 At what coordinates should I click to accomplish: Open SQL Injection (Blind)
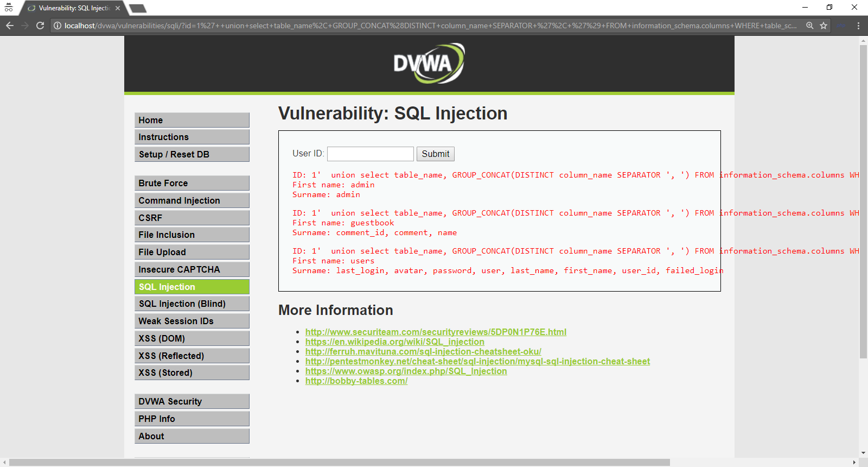coord(192,304)
